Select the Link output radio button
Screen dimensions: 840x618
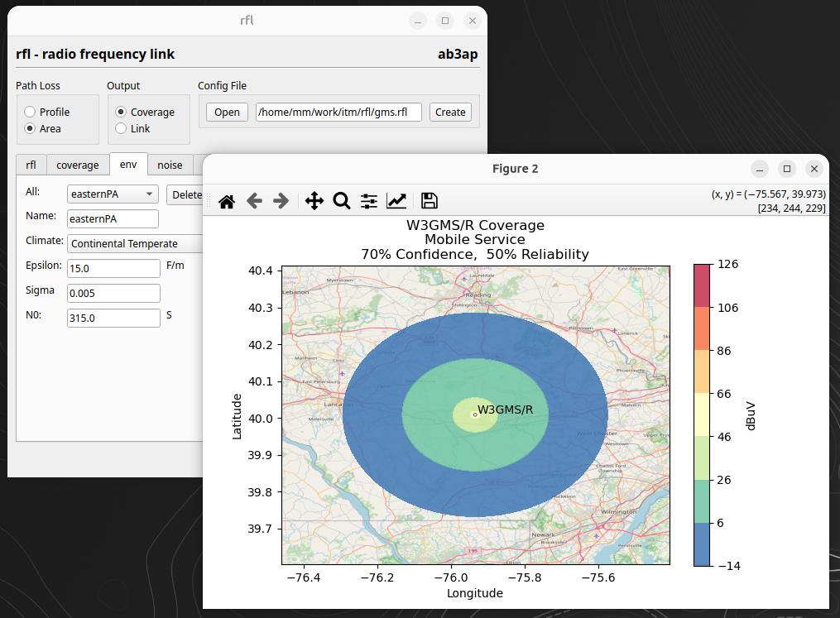(122, 128)
